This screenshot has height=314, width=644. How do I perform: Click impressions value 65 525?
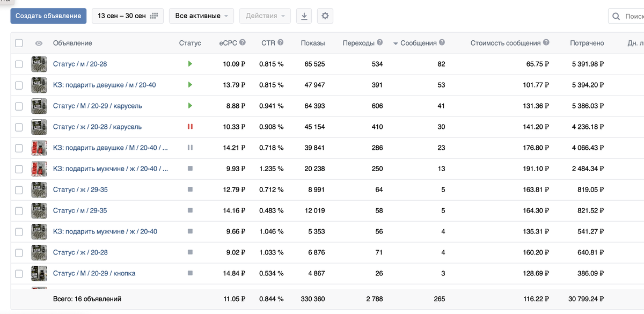(x=314, y=64)
